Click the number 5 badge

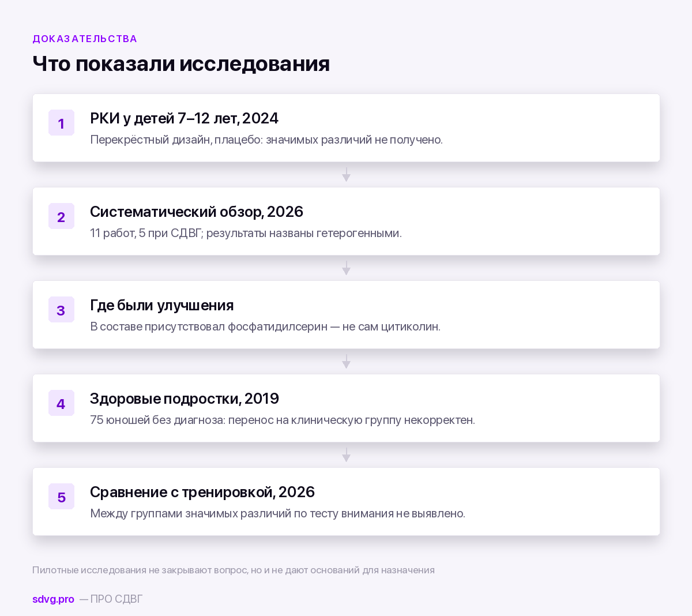(x=61, y=497)
